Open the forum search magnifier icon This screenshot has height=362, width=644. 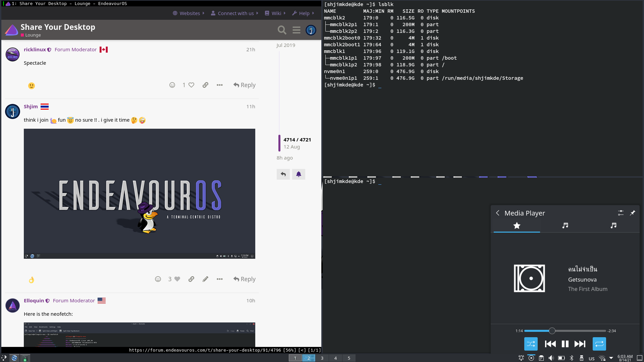click(282, 30)
